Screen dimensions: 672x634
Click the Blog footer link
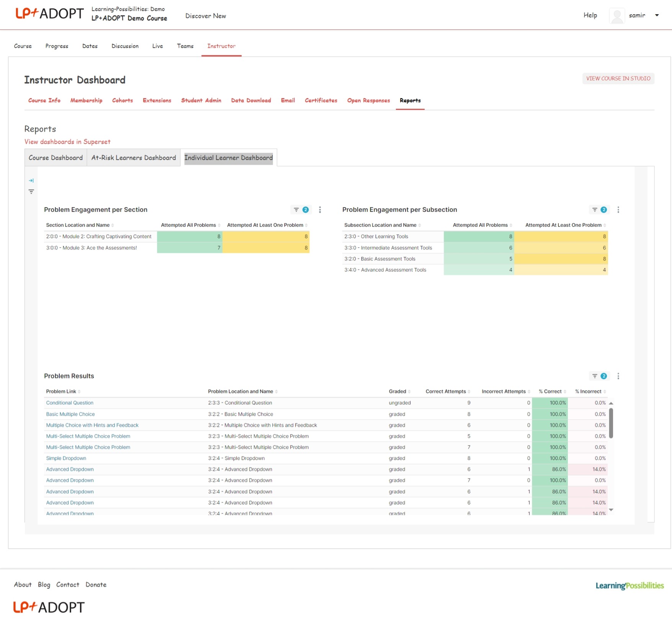coord(44,585)
